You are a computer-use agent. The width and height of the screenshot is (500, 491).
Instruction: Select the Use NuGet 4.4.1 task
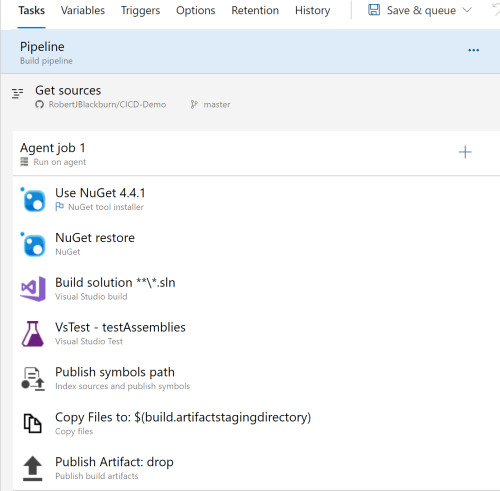256,199
